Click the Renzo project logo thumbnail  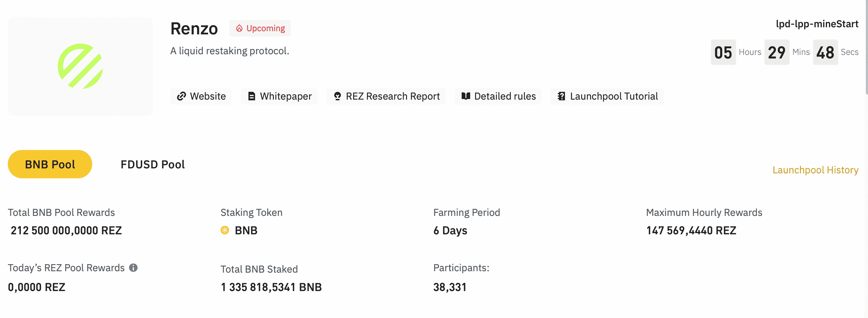pyautogui.click(x=80, y=66)
